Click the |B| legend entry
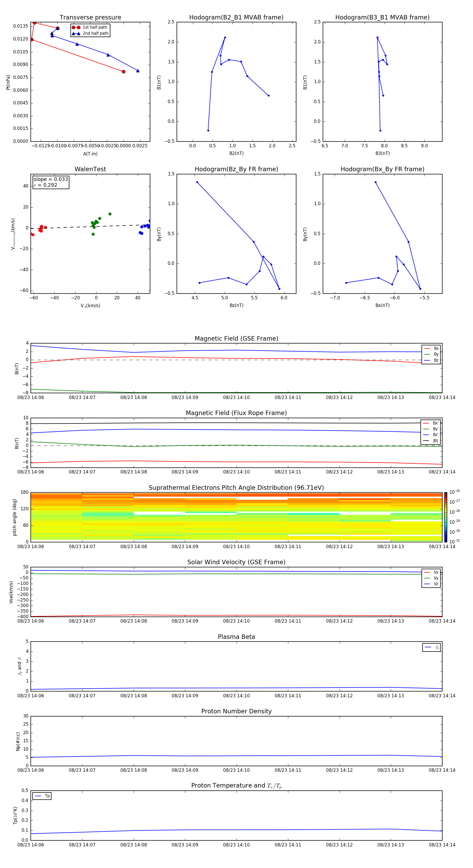The image size is (473, 868). [x=431, y=441]
